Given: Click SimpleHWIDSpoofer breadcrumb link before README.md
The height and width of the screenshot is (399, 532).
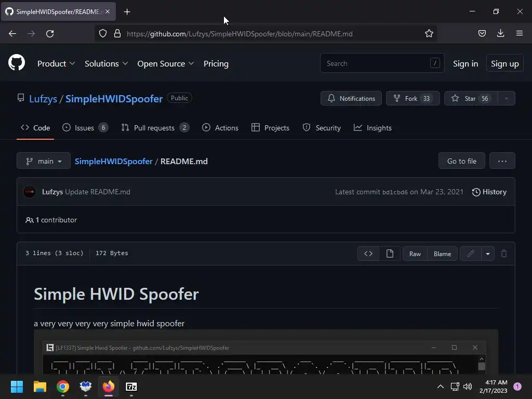Looking at the screenshot, I should (114, 161).
